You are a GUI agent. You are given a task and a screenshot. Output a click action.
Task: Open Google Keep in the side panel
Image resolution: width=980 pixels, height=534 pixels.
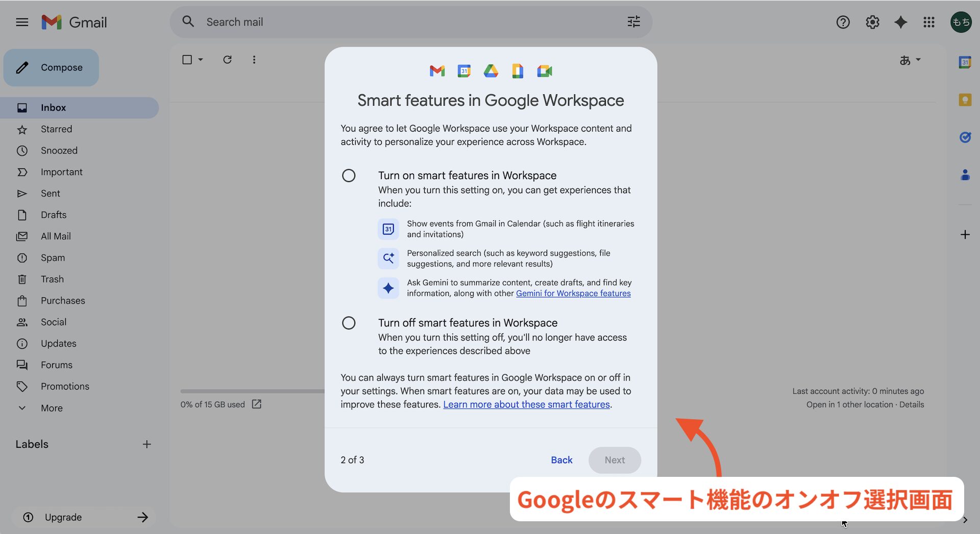(965, 100)
